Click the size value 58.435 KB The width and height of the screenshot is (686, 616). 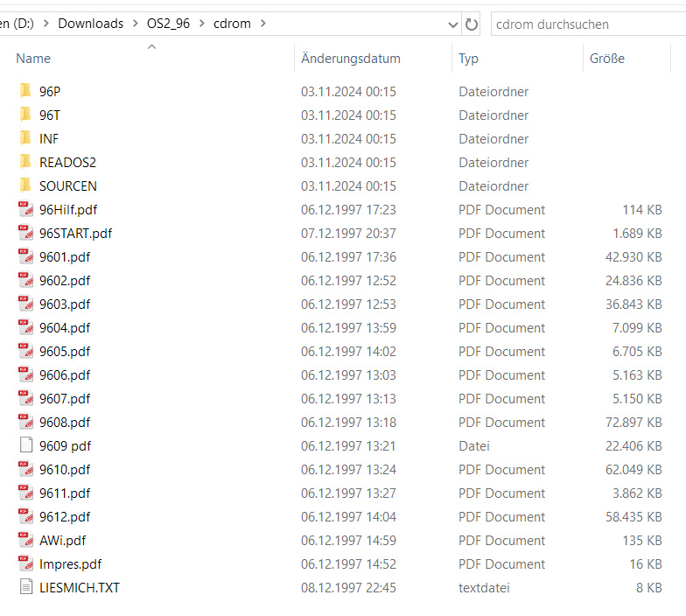point(633,516)
